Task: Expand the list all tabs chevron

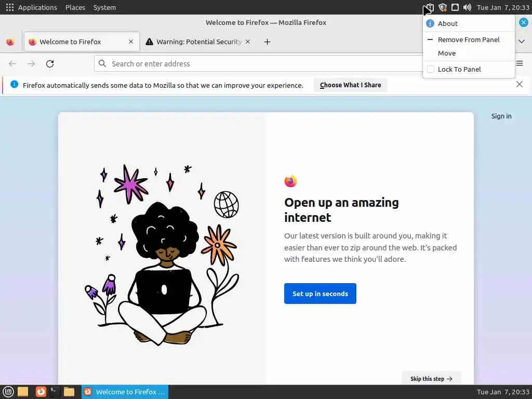Action: tap(522, 42)
